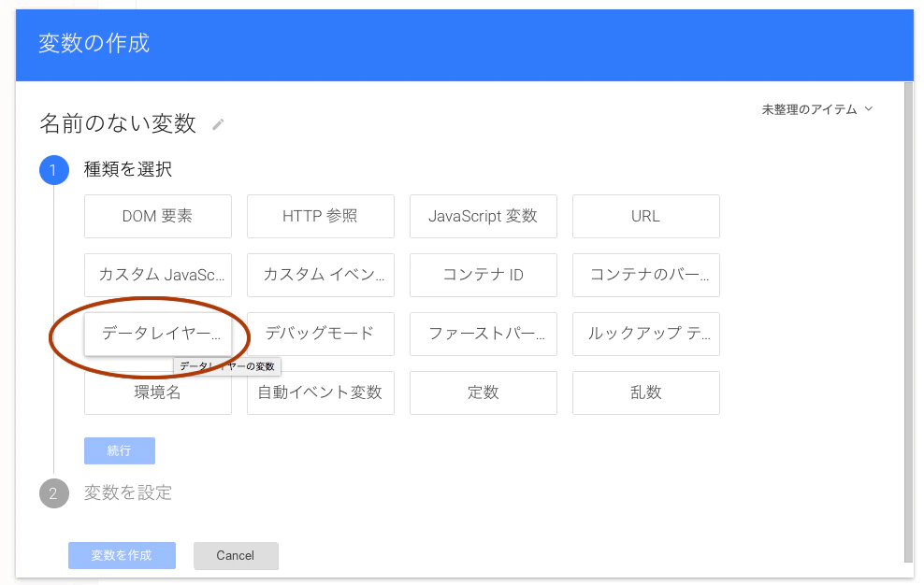Choose the JavaScript 変数 type
924x585 pixels.
pyautogui.click(x=484, y=216)
